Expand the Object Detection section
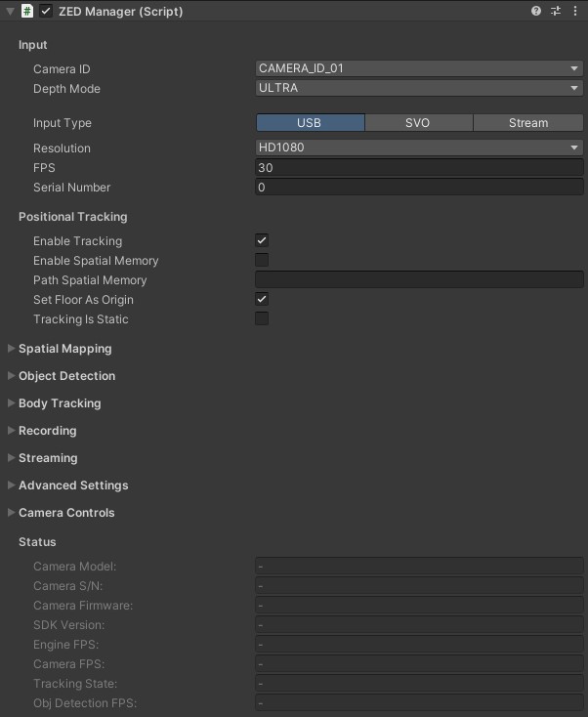588x717 pixels. pyautogui.click(x=12, y=376)
